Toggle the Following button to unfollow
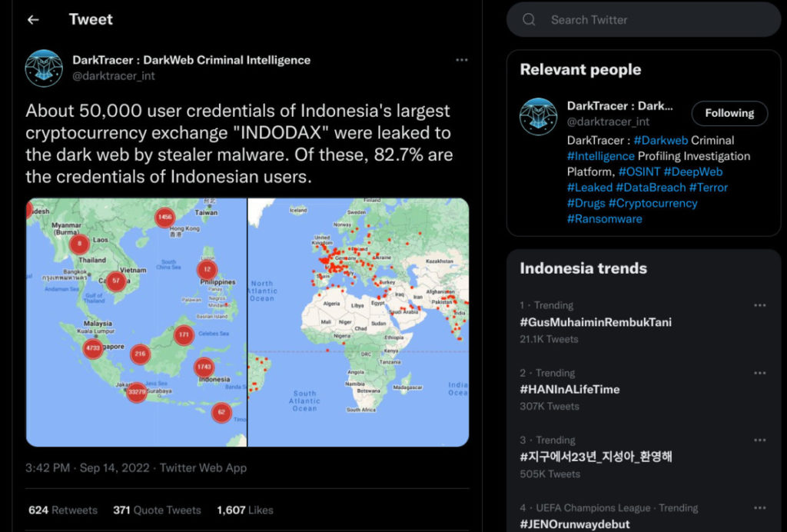The width and height of the screenshot is (787, 532). pos(729,113)
